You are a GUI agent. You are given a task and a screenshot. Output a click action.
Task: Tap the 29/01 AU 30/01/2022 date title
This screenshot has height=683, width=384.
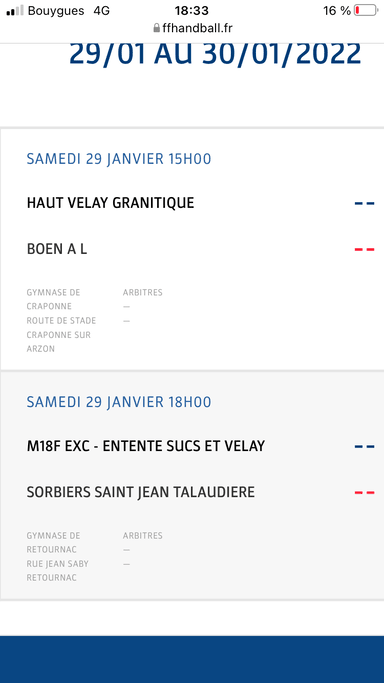215,54
